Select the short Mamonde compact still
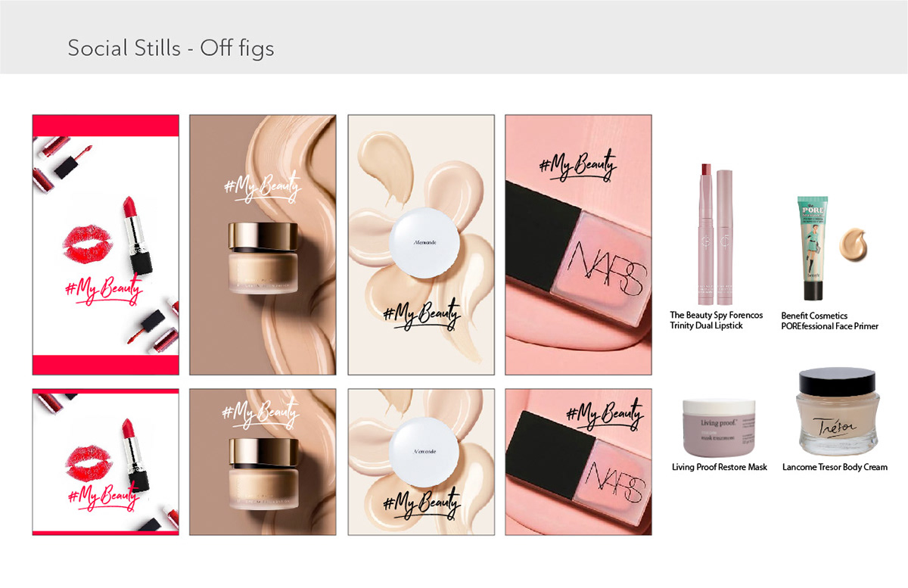The image size is (908, 588). (x=421, y=462)
